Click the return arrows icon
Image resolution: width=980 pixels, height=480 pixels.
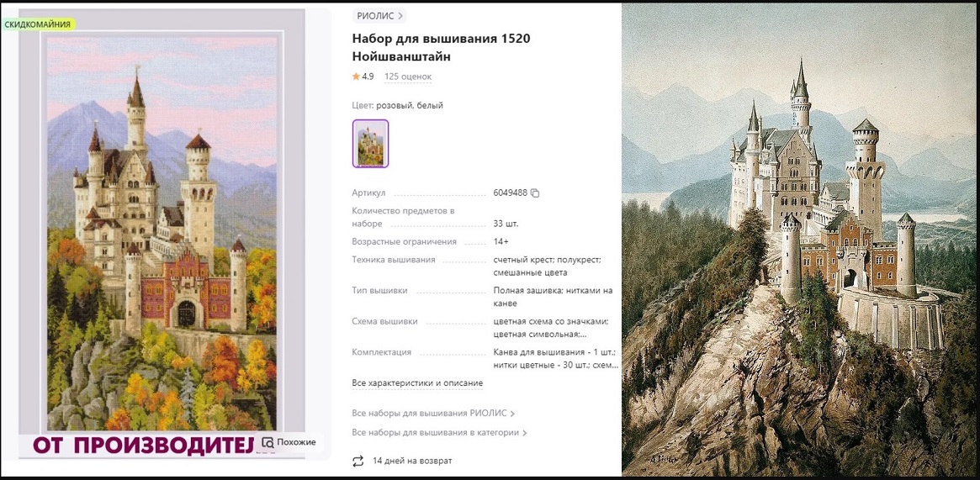pos(358,462)
